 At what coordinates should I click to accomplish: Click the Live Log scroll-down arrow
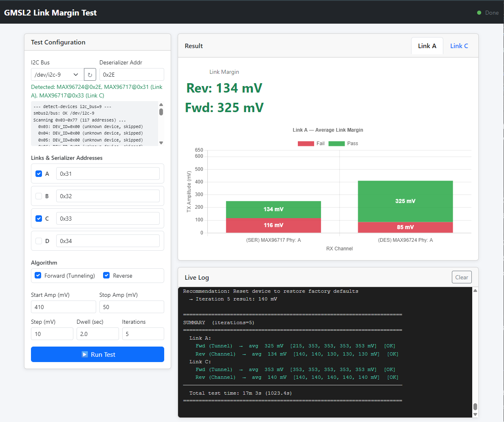[475, 414]
